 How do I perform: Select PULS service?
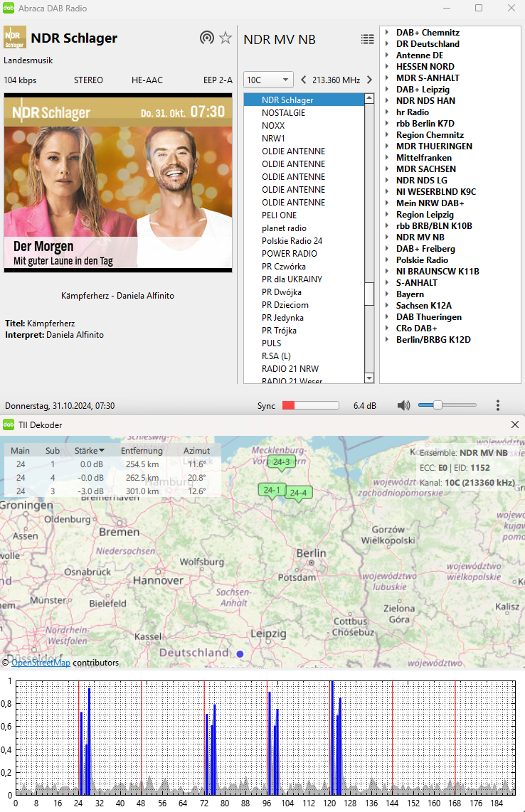pyautogui.click(x=304, y=343)
